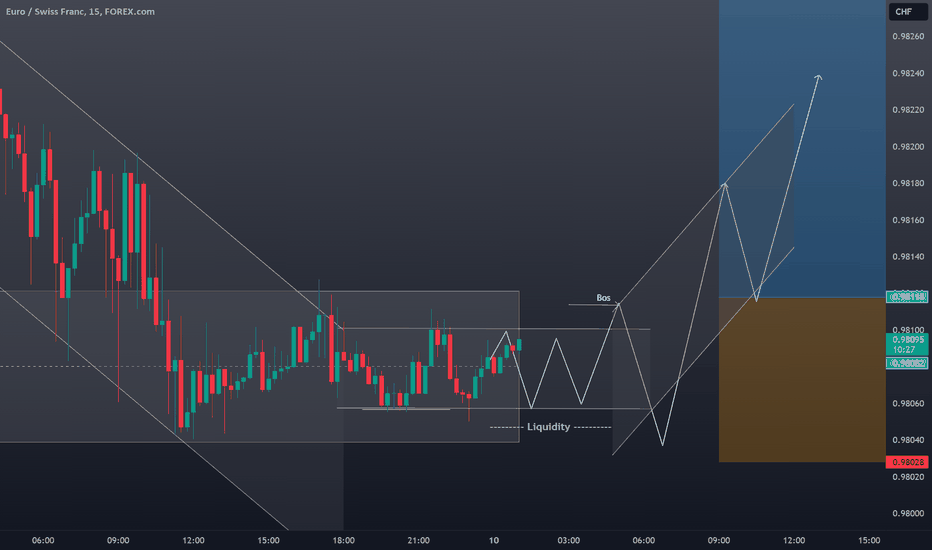Click the 0.98160 price axis label
Image resolution: width=932 pixels, height=550 pixels.
tap(908, 220)
